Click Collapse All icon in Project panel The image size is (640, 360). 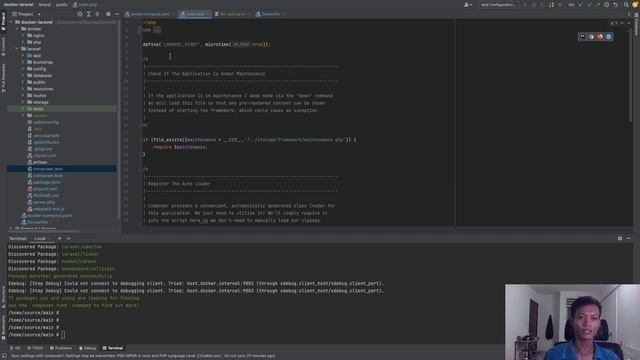97,14
